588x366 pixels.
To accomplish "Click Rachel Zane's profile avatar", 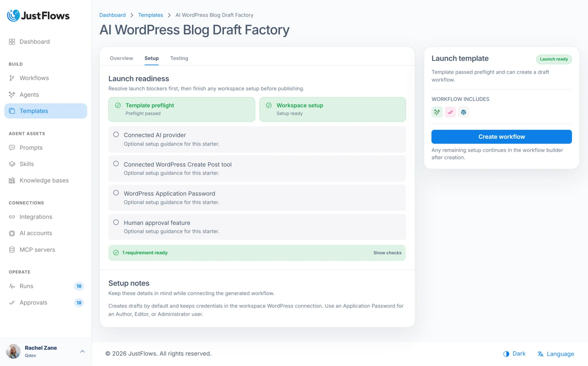I will click(13, 351).
